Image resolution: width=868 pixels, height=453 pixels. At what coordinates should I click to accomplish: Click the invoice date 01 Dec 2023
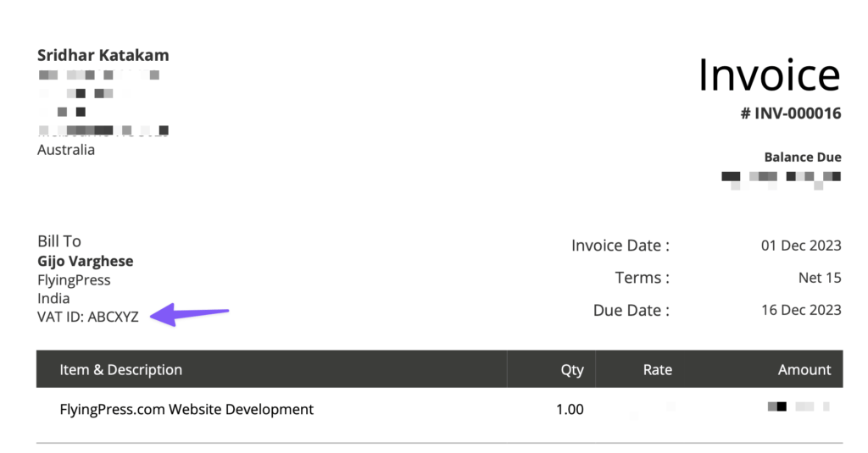(x=801, y=246)
